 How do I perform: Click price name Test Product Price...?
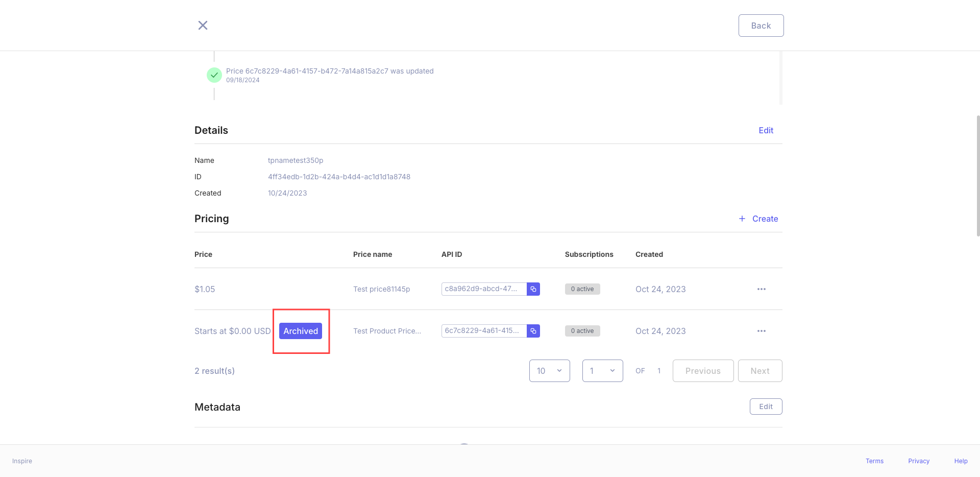[x=387, y=331]
